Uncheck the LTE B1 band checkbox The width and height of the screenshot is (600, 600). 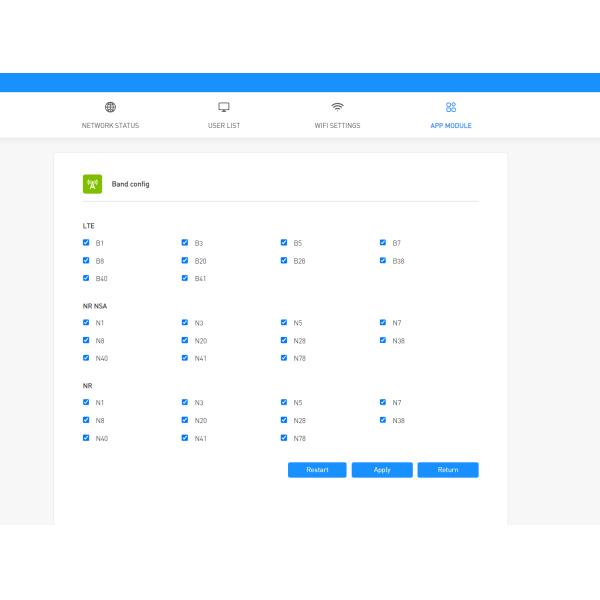pyautogui.click(x=86, y=242)
